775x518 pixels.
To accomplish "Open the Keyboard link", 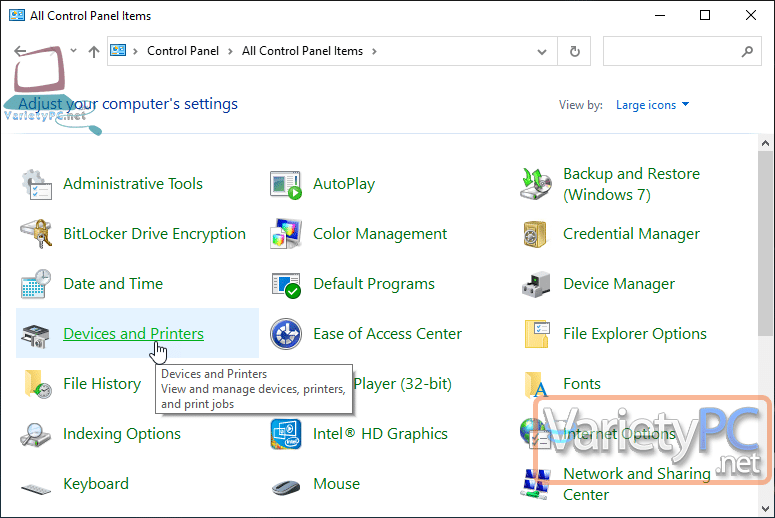I will click(x=96, y=484).
